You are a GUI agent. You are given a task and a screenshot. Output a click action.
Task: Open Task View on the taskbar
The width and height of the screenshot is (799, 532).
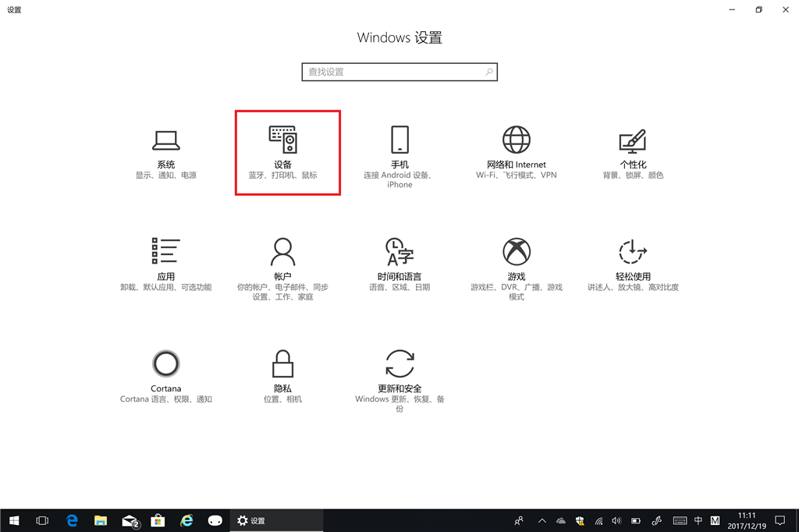pyautogui.click(x=43, y=520)
